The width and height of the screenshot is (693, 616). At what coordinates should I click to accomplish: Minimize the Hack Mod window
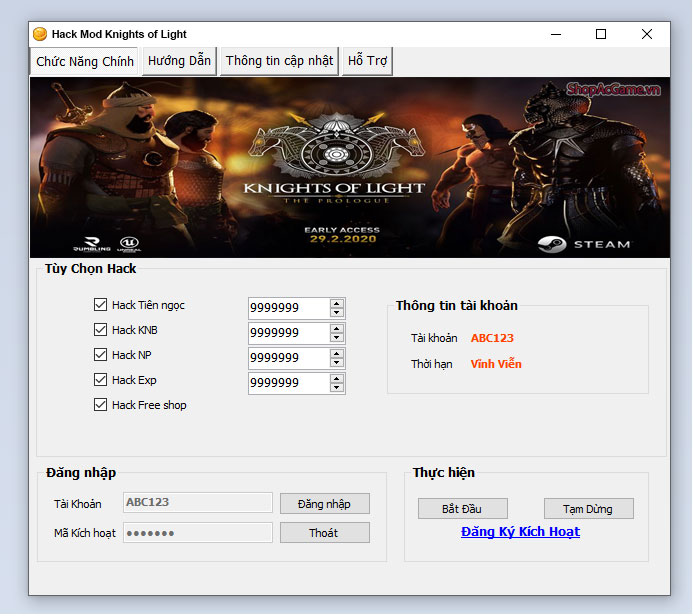pyautogui.click(x=556, y=34)
